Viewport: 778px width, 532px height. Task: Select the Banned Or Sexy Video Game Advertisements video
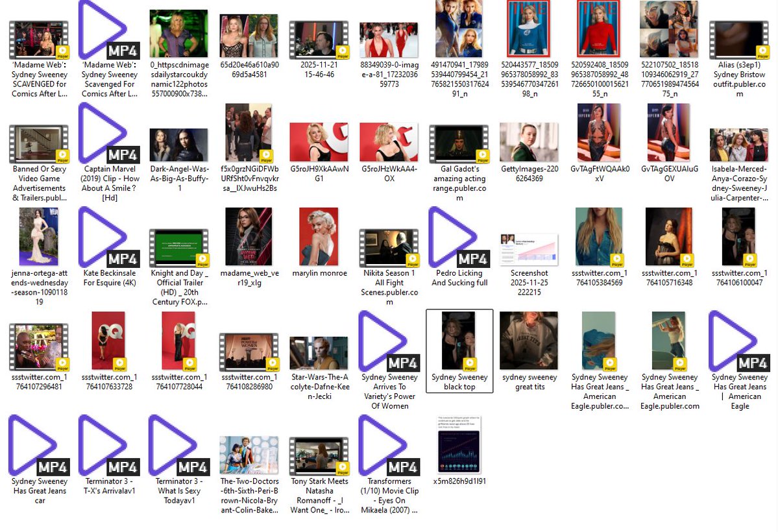coord(39,145)
